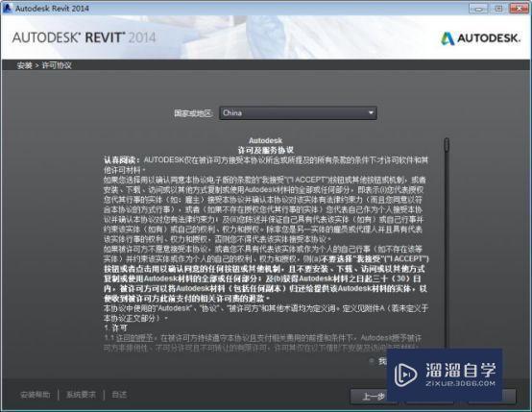Click the license agreement vertical scrollbar thumb
This screenshot has width=532, height=412.
[x=447, y=145]
